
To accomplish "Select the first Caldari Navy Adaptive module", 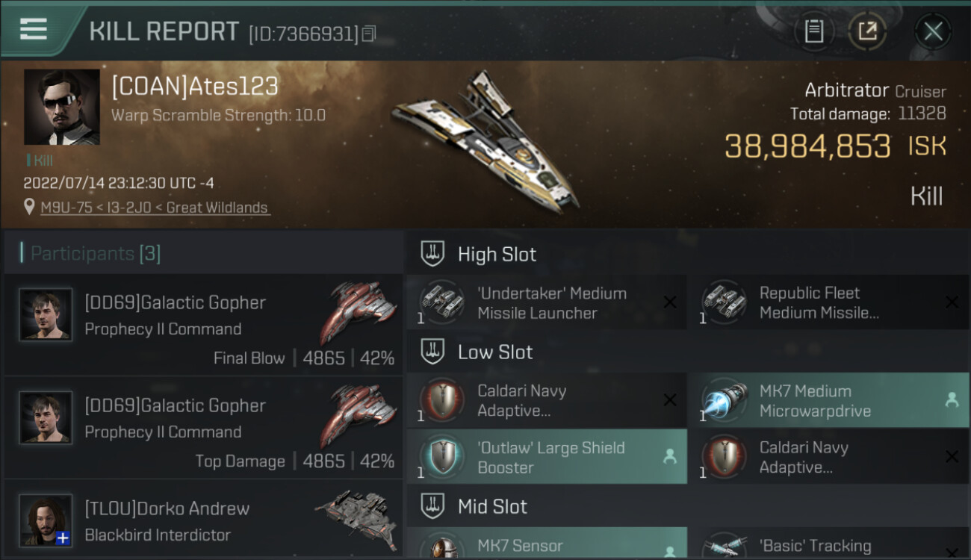I will point(546,400).
